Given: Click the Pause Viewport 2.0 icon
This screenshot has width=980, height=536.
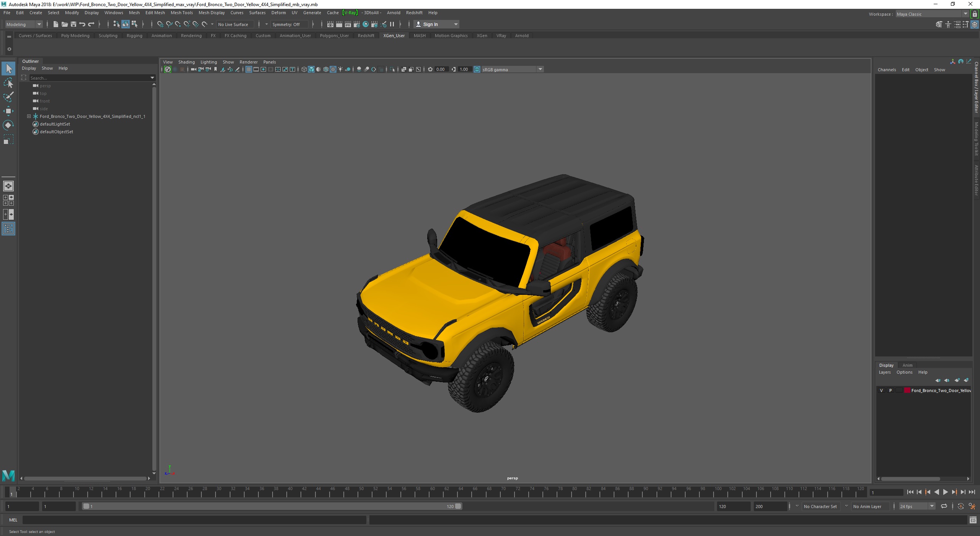Looking at the screenshot, I should (392, 24).
